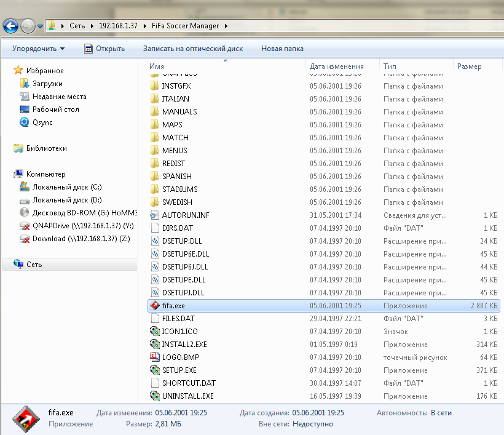The height and width of the screenshot is (435, 504).
Task: Select the DSETUP.DLL file icon
Action: click(155, 241)
